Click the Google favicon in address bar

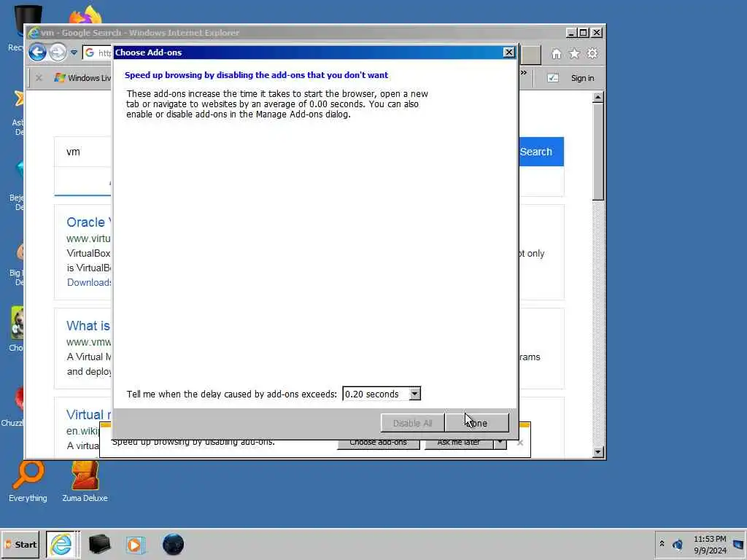(90, 52)
